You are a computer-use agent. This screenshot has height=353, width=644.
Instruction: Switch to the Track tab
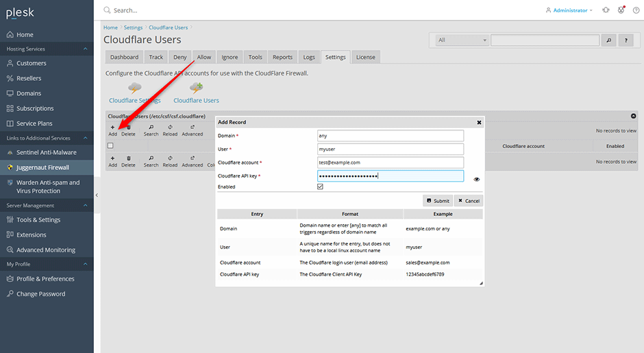click(156, 57)
